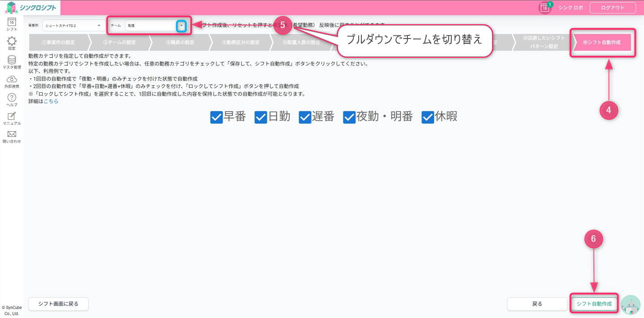Go to step ①事業所の設定

coord(58,43)
